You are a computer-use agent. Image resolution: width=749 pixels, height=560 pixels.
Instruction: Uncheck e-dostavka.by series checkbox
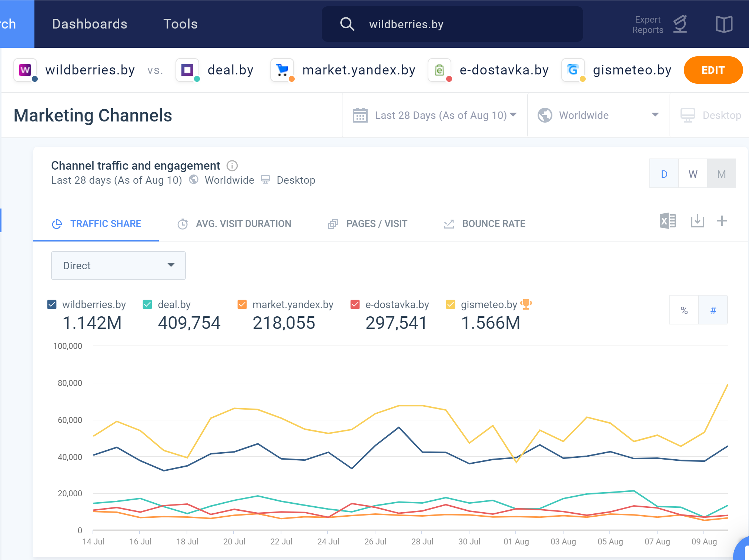355,304
